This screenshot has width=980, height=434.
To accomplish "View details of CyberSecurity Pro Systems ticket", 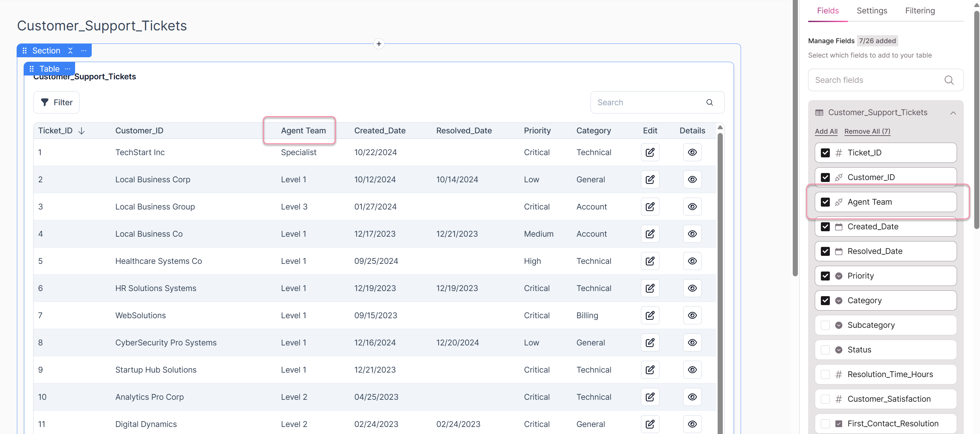I will point(692,343).
